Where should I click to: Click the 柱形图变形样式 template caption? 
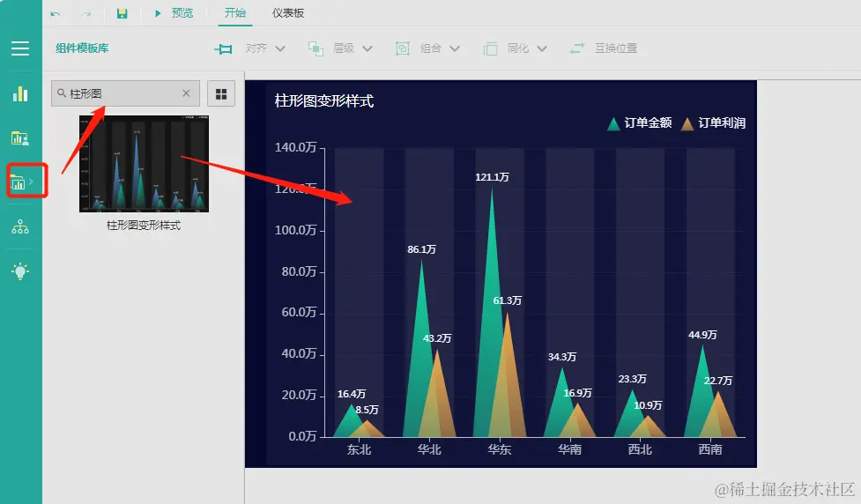click(x=144, y=226)
